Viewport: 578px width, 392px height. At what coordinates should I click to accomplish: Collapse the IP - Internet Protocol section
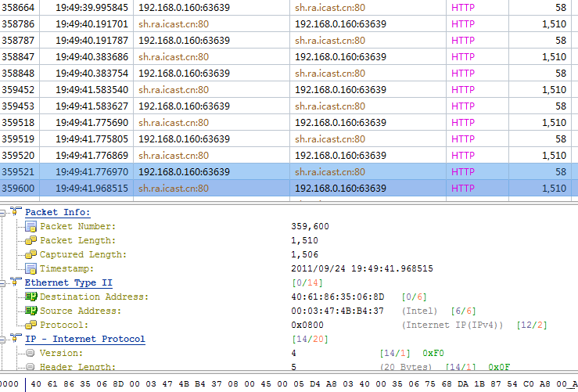(3, 339)
